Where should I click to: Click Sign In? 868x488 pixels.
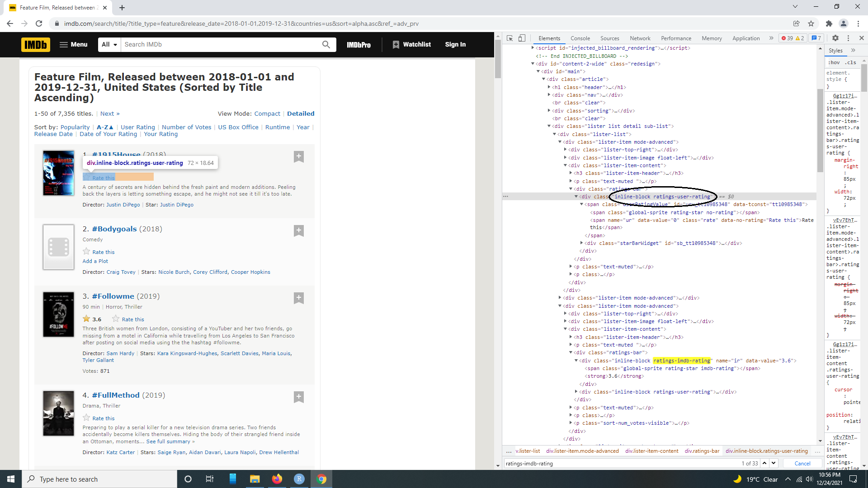click(455, 44)
